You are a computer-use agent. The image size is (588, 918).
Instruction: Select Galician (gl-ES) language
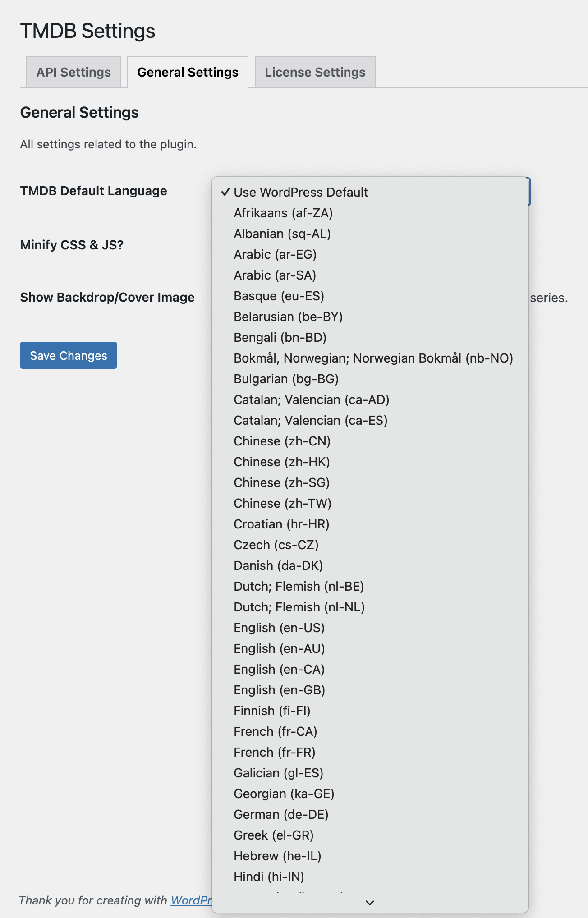[370, 773]
